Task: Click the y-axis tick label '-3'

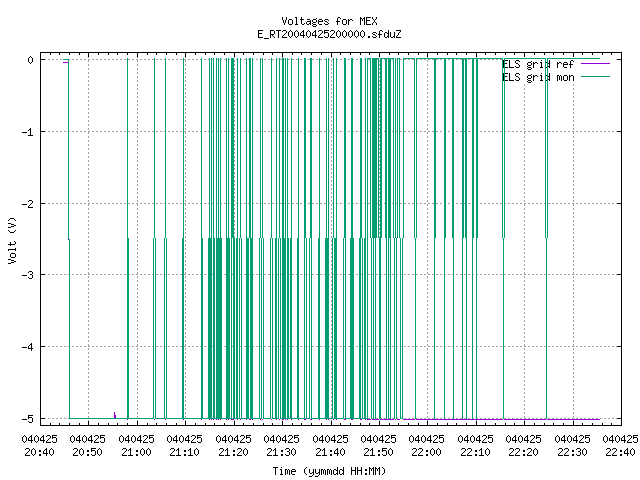Action: tap(28, 275)
